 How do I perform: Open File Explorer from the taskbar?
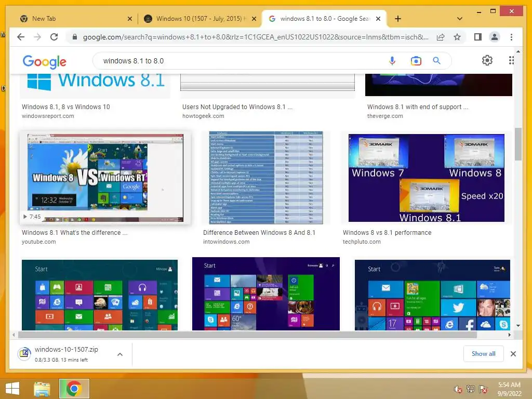tap(42, 389)
